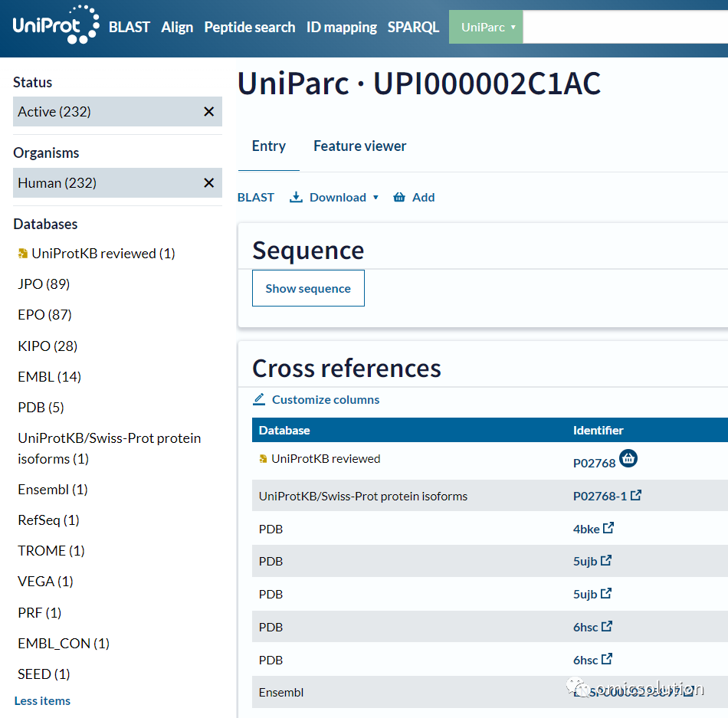This screenshot has height=718, width=728.
Task: Click the Add basket icon
Action: (x=399, y=197)
